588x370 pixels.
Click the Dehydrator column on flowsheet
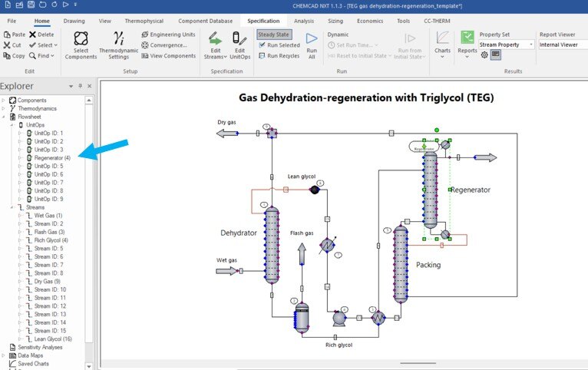click(272, 246)
